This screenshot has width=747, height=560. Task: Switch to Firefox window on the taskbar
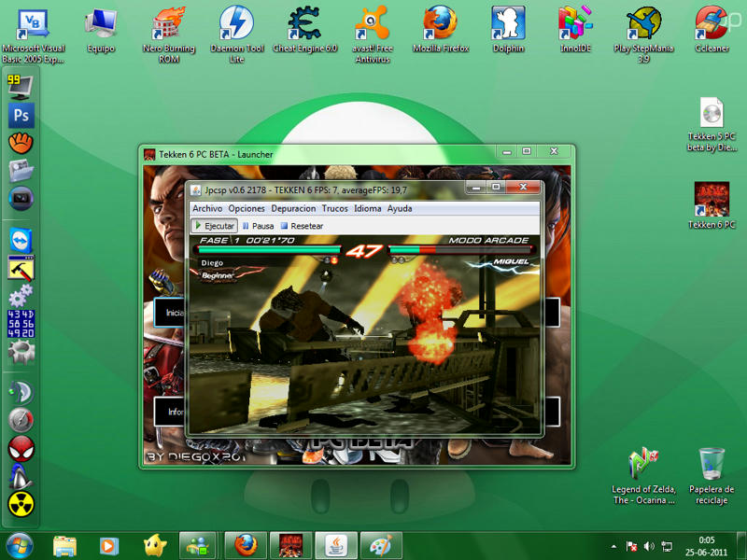click(x=245, y=546)
